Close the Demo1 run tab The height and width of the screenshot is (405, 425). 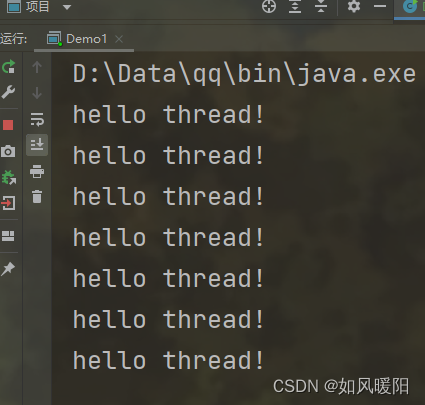pyautogui.click(x=119, y=39)
